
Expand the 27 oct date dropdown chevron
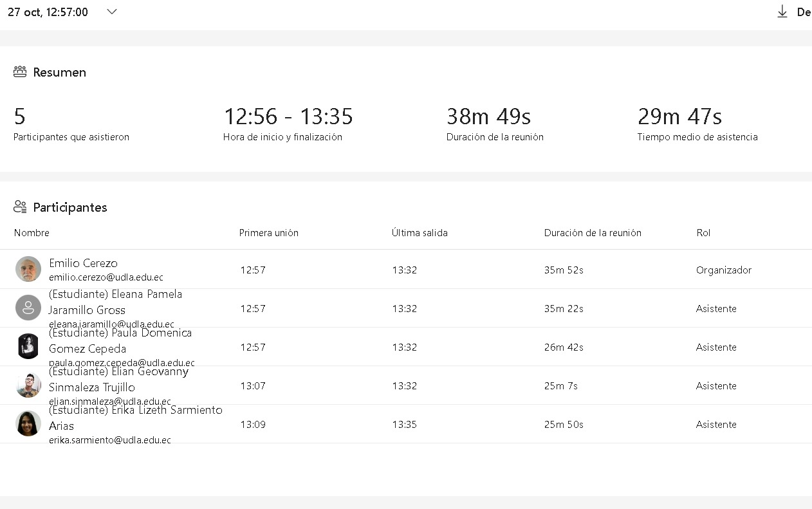tap(112, 12)
